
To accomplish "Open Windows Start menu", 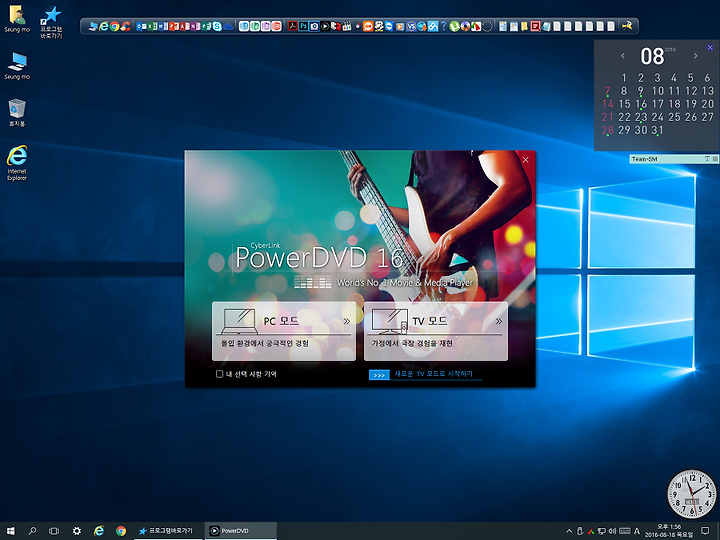I will (x=11, y=531).
